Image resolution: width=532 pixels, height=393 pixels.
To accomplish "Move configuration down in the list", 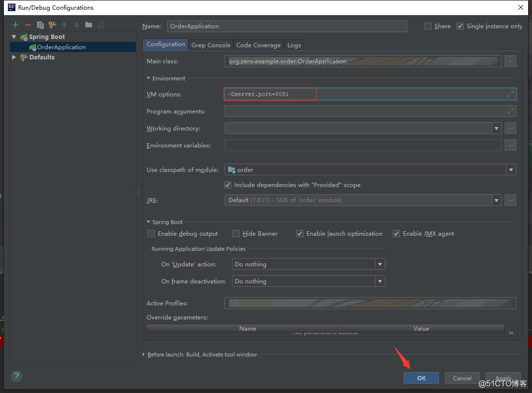I will pos(76,25).
